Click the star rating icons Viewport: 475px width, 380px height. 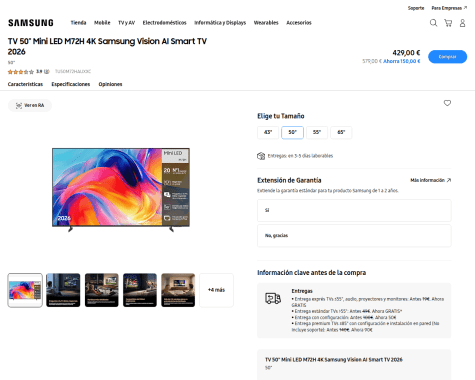pos(21,72)
